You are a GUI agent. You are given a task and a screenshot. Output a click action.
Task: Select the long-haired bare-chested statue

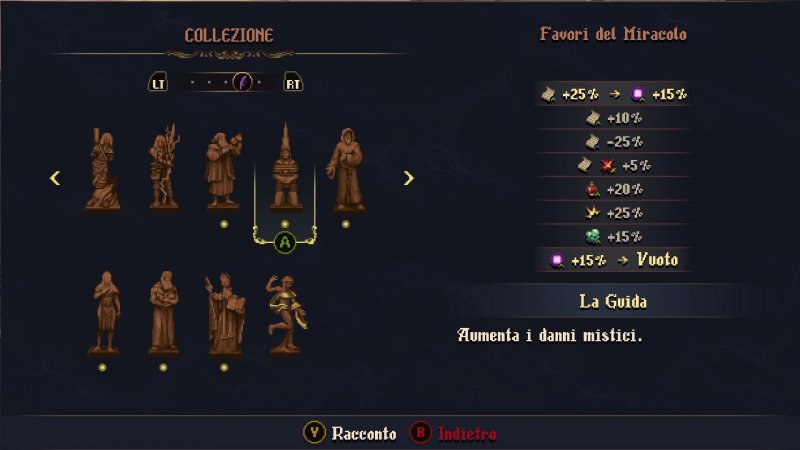pos(104,313)
